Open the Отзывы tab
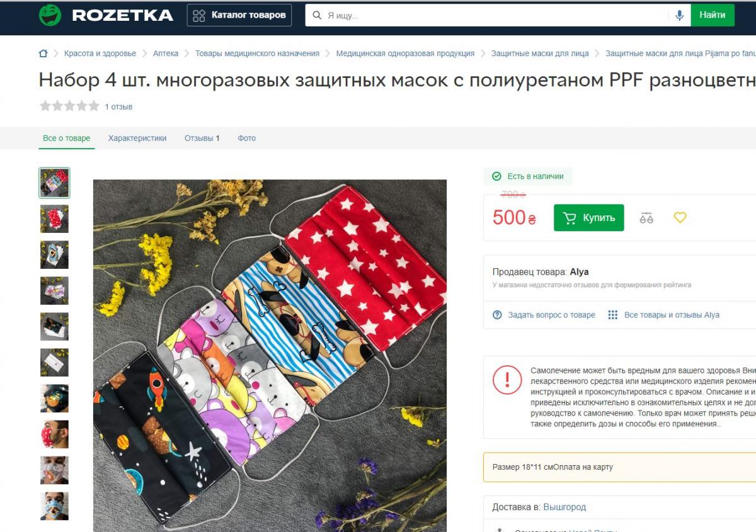The image size is (756, 532). click(x=202, y=138)
